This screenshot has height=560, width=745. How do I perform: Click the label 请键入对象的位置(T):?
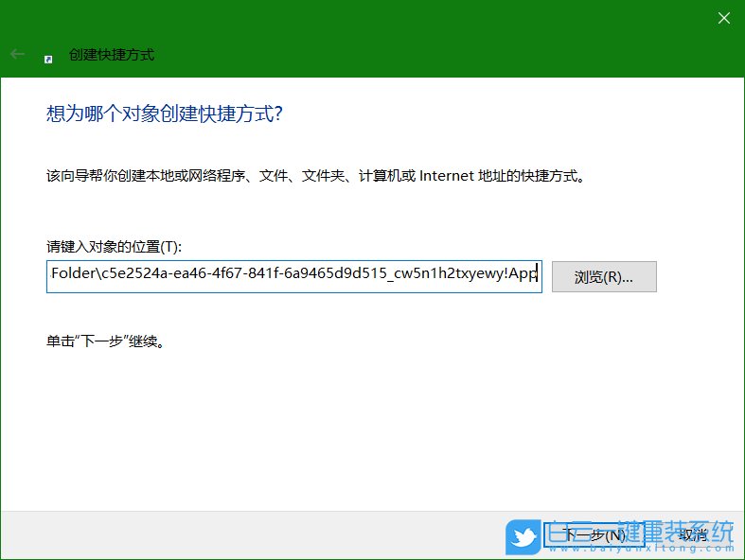pos(114,247)
